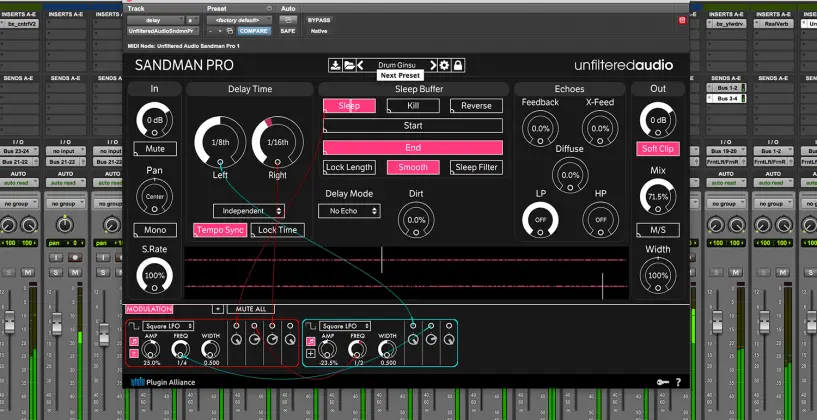The height and width of the screenshot is (420, 817).
Task: Click the Next Preset arrow
Action: coord(432,65)
